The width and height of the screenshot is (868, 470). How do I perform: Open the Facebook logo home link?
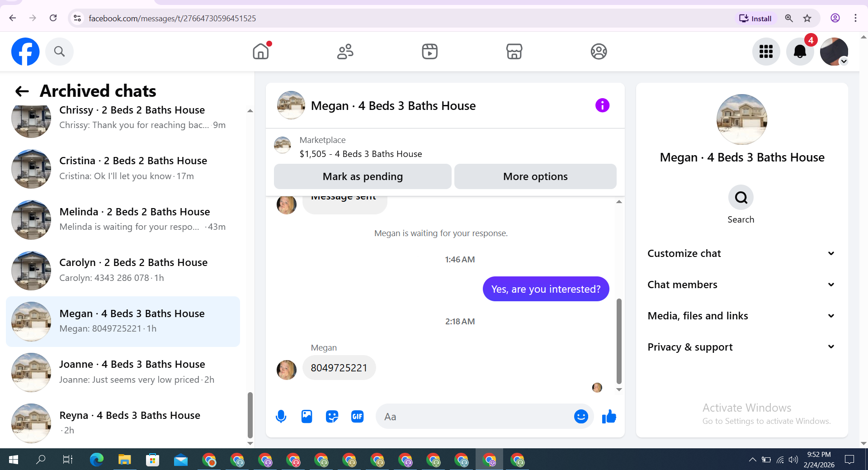coord(25,52)
